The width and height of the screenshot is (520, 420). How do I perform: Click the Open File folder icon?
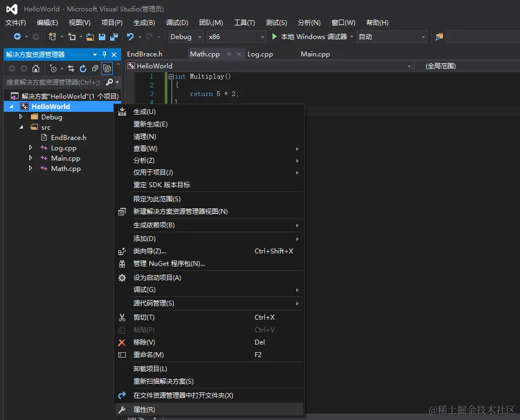(x=90, y=37)
